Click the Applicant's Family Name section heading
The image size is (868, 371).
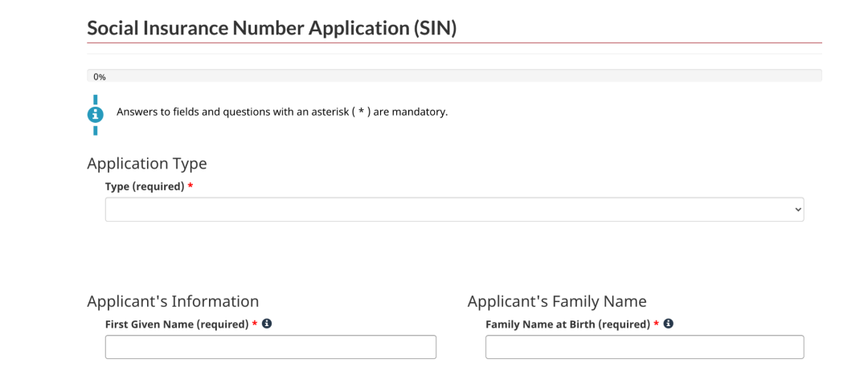[557, 301]
